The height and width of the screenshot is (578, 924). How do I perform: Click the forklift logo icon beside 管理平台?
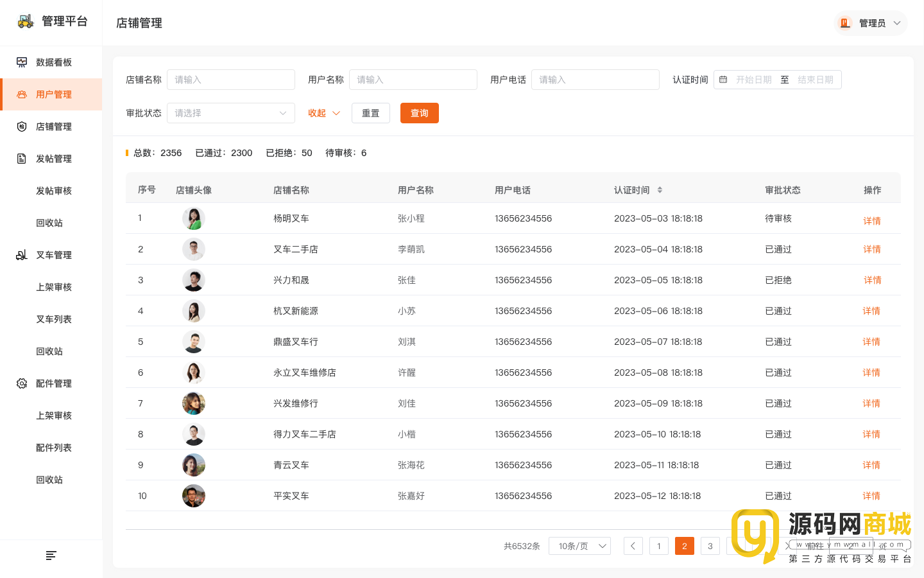point(26,21)
